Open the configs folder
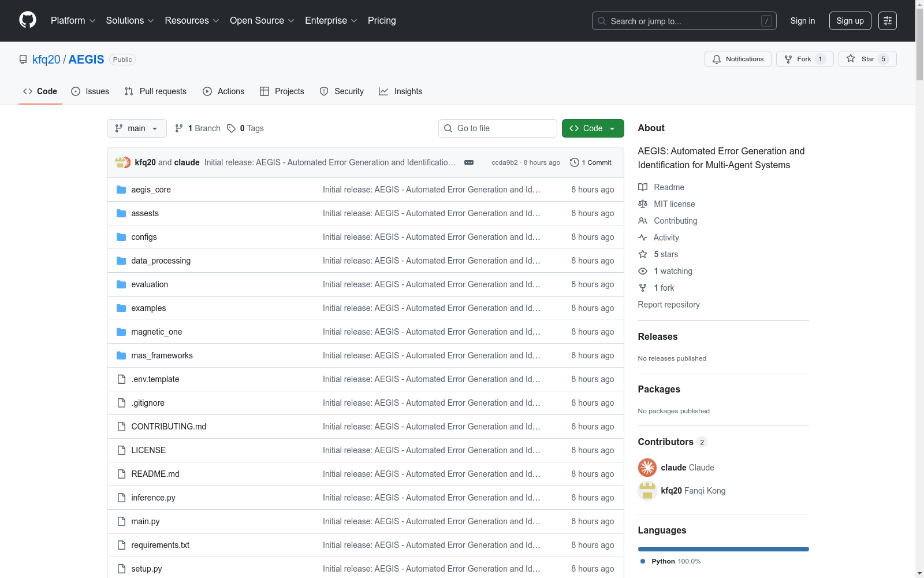 pos(144,237)
